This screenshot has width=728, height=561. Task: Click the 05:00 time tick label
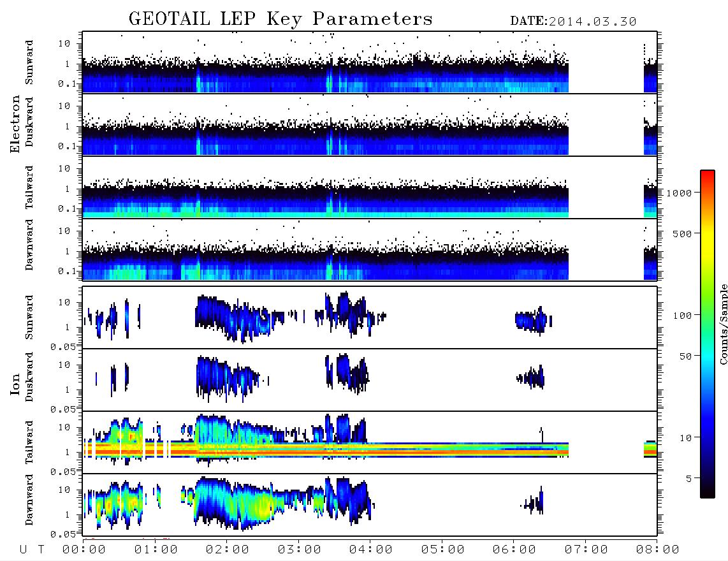(x=443, y=550)
